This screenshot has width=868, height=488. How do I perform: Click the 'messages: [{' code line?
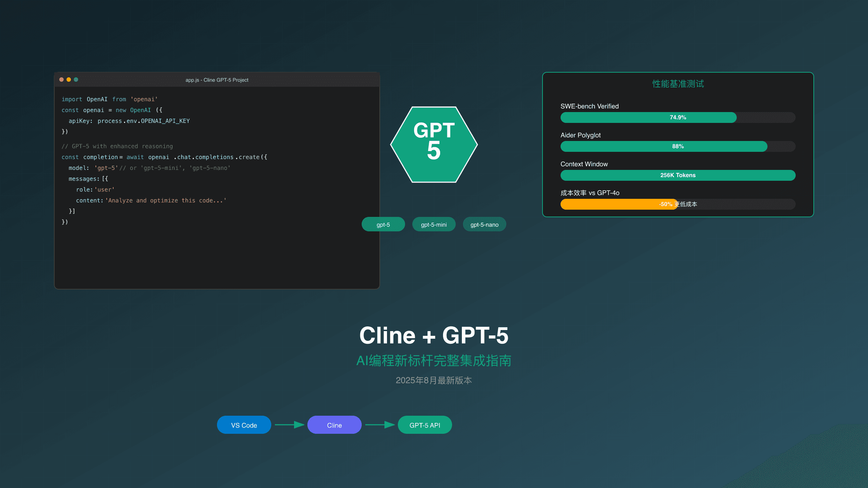pos(88,179)
